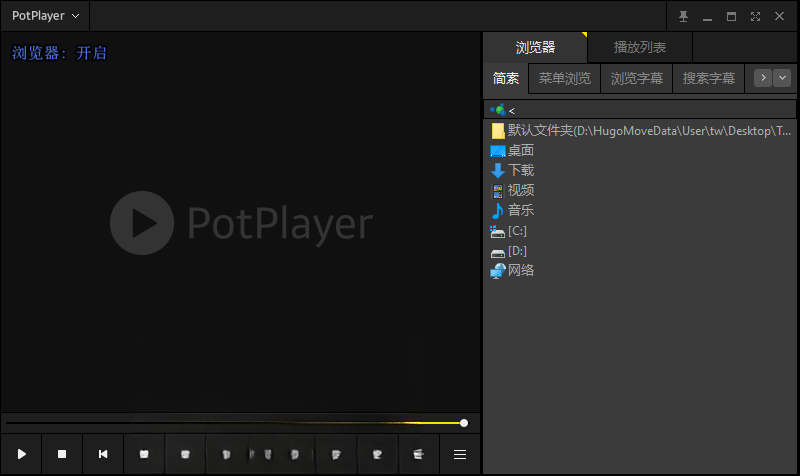Browse the [D:] drive
This screenshot has width=800, height=476.
tap(509, 250)
